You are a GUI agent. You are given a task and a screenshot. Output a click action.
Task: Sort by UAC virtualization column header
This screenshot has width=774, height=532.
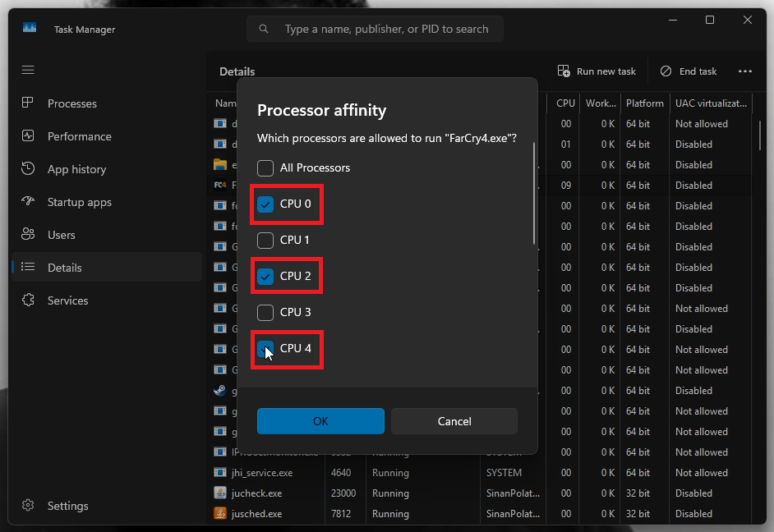tap(711, 103)
